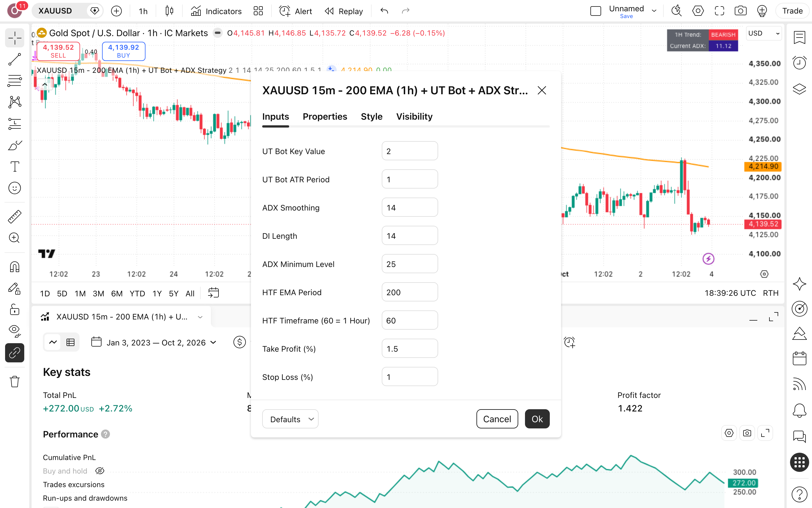Open the Unnamed layout dropdown arrow

pyautogui.click(x=654, y=11)
